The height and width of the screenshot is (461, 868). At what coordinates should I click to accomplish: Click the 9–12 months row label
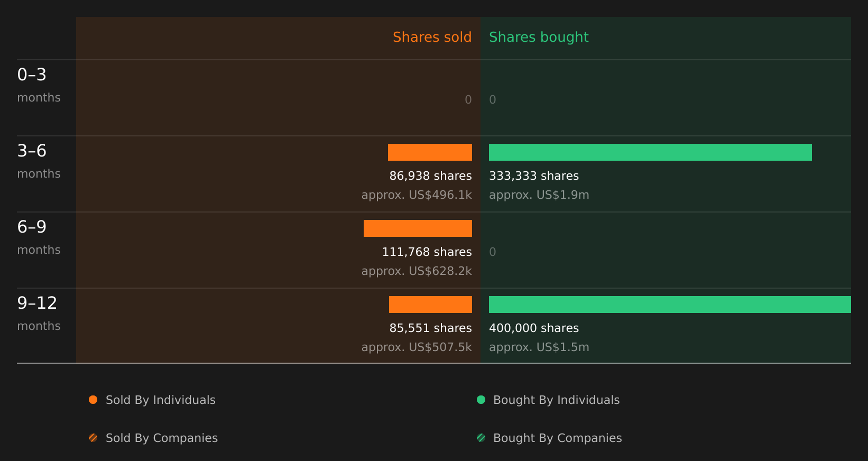[39, 314]
